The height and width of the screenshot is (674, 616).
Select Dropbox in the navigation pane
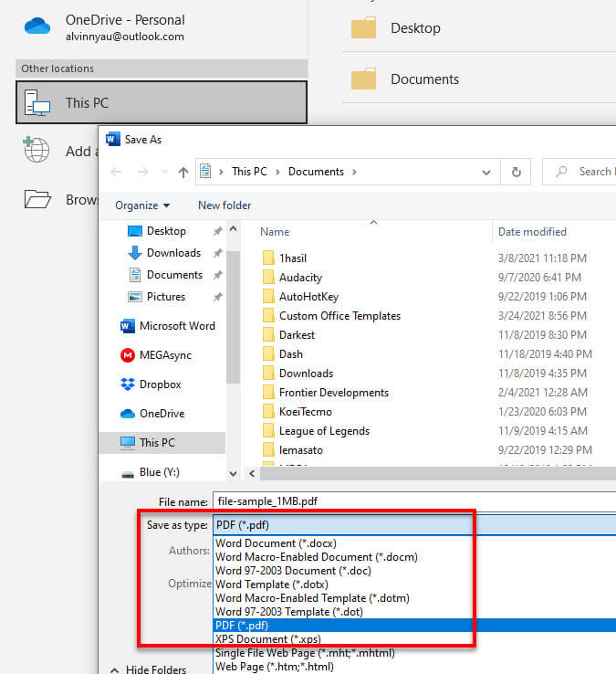pyautogui.click(x=151, y=384)
